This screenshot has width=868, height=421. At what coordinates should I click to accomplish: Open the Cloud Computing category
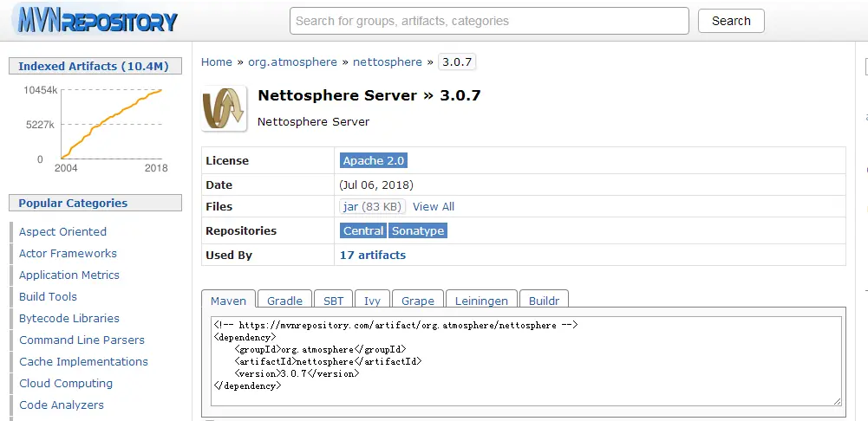65,383
